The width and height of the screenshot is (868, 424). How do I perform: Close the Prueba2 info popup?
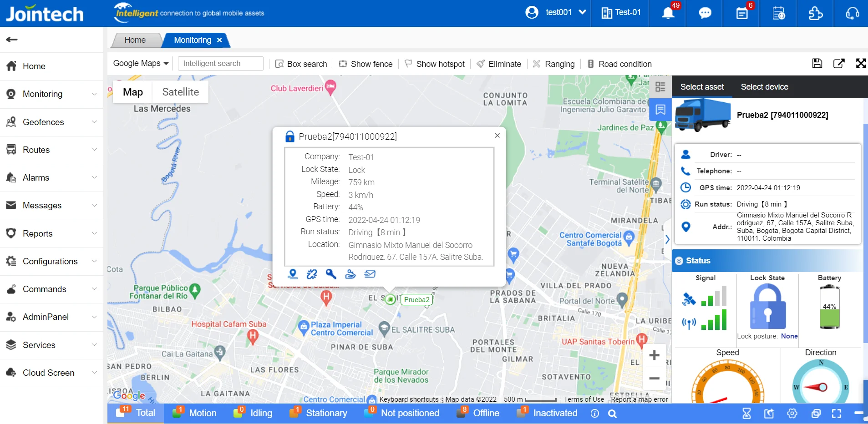pyautogui.click(x=497, y=136)
